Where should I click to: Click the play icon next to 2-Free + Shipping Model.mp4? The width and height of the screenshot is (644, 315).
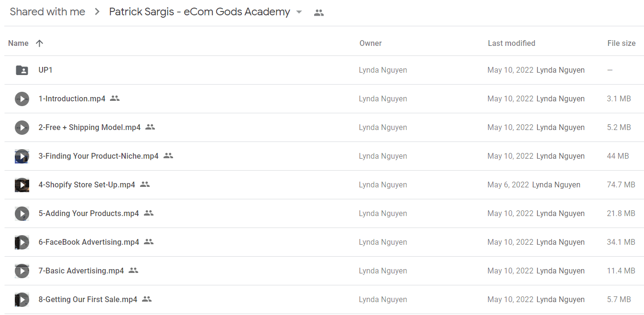22,128
